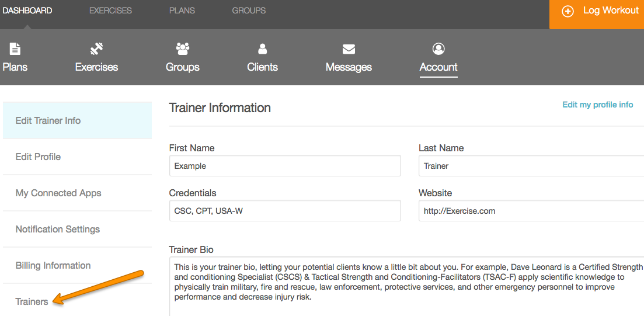Image resolution: width=644 pixels, height=316 pixels.
Task: Click the Trainer Information heading
Action: [x=220, y=107]
